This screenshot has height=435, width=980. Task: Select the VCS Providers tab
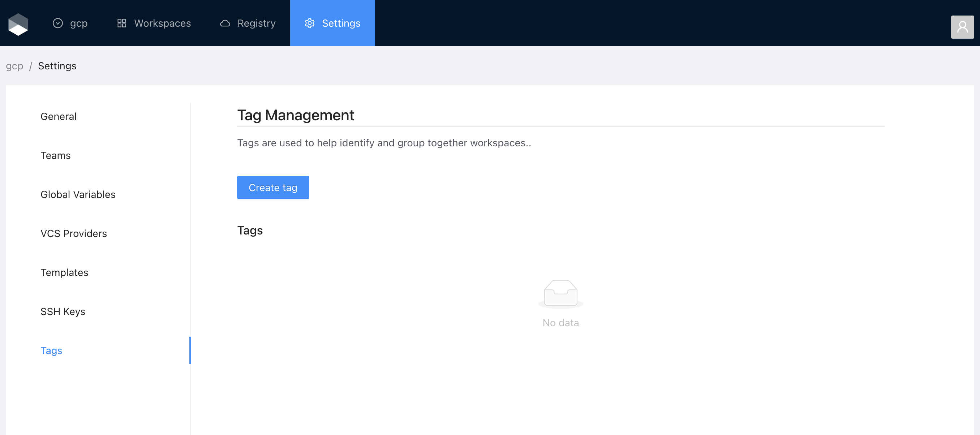(x=74, y=233)
